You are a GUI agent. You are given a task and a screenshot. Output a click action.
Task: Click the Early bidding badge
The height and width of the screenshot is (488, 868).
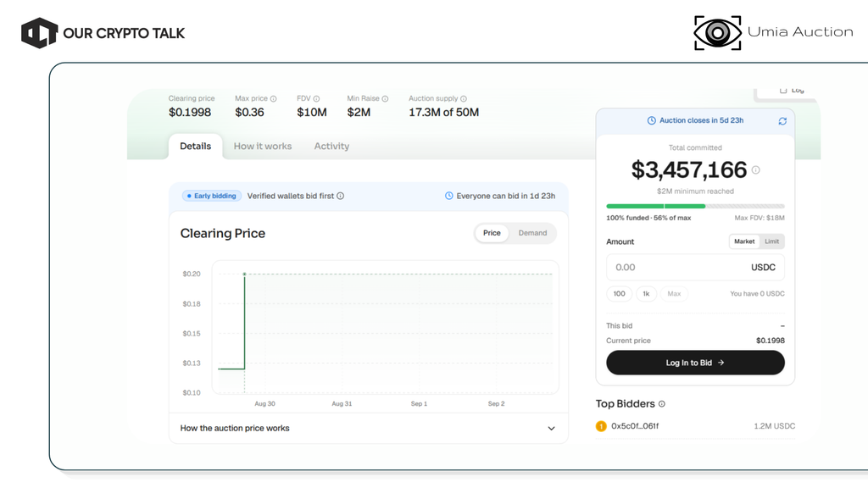[211, 196]
